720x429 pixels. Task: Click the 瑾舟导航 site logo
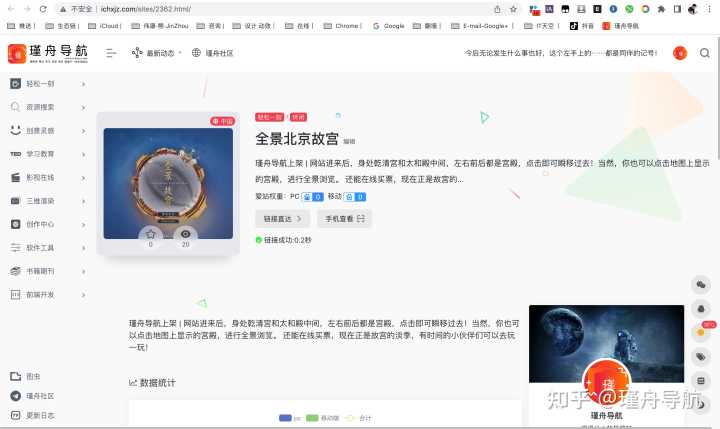point(48,53)
